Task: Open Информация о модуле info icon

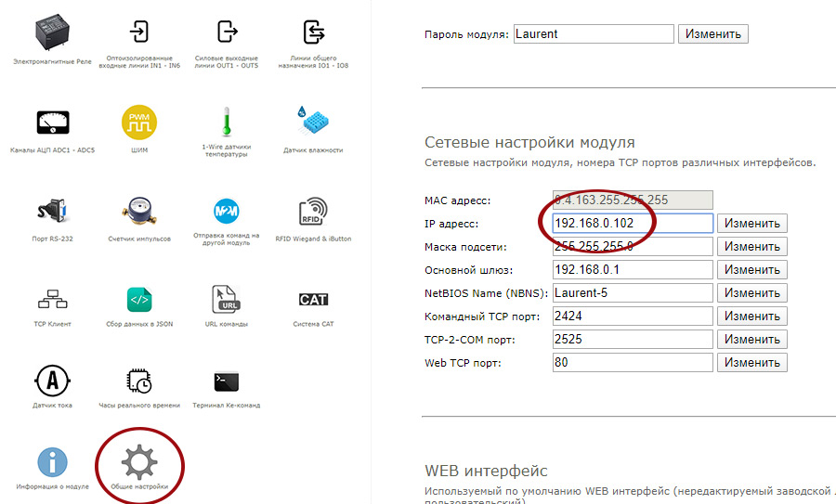Action: click(53, 461)
